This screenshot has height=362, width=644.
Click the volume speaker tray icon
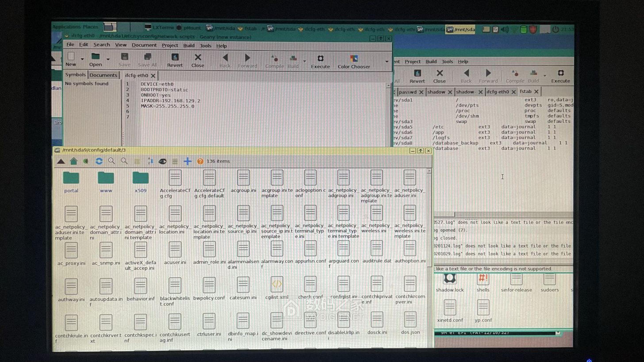pos(505,30)
